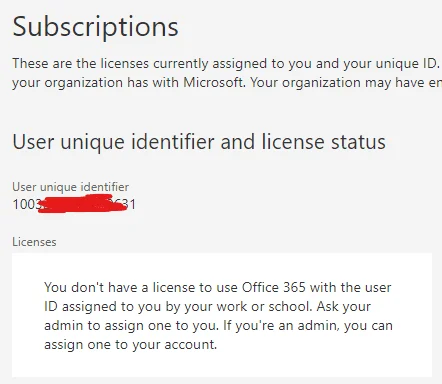
Task: Click the 'license status' words in the heading
Action: click(x=324, y=142)
